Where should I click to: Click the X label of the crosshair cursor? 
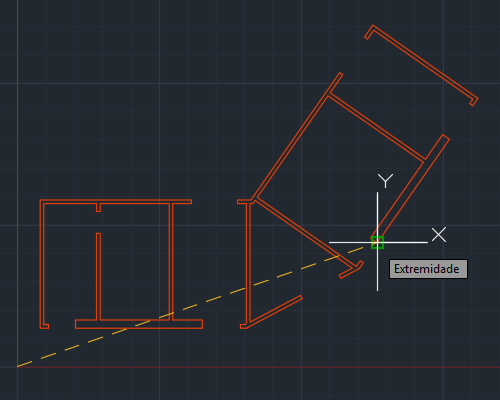click(x=439, y=235)
